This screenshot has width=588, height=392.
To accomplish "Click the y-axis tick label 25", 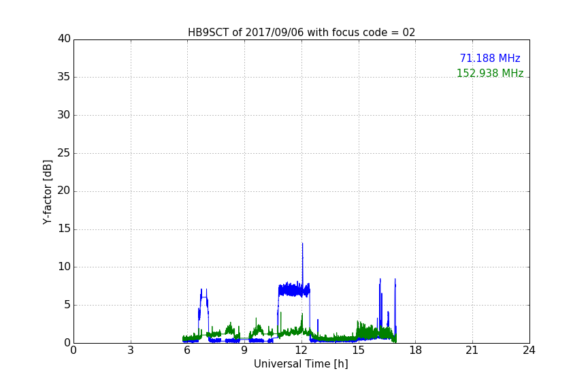I will (x=64, y=153).
